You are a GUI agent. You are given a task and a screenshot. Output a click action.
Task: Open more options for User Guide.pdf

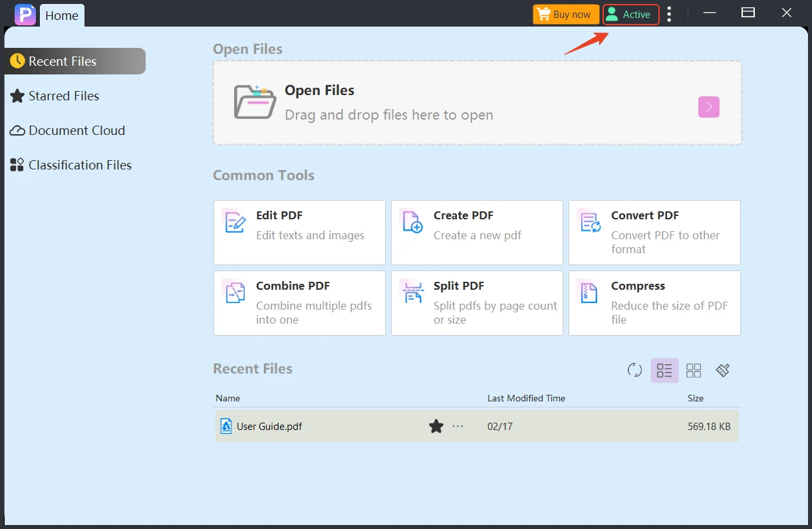click(458, 426)
